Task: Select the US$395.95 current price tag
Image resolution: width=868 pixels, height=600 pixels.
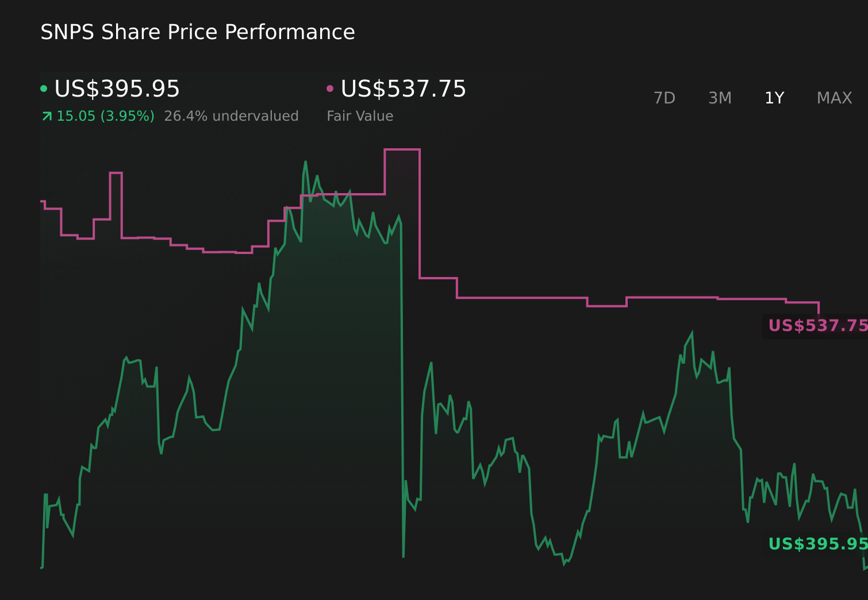Action: point(819,543)
